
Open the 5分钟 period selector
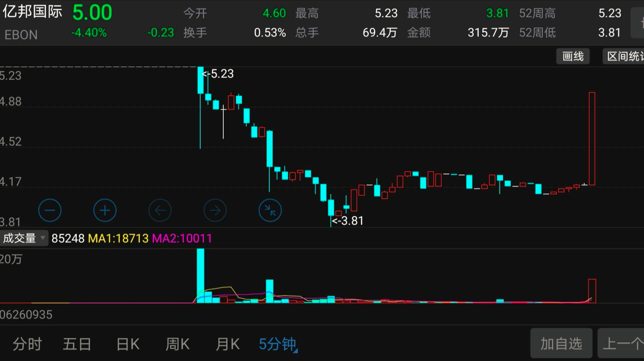point(278,344)
